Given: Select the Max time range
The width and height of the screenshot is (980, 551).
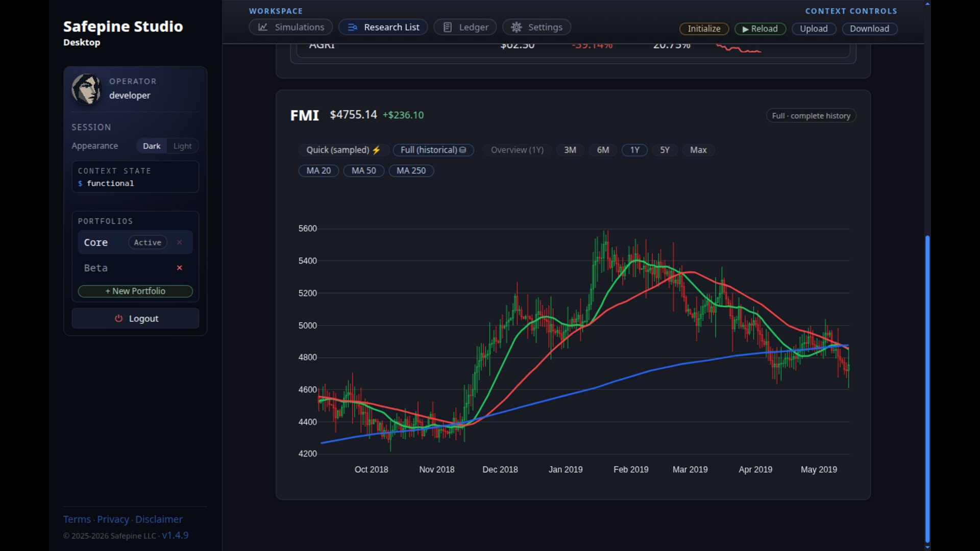Looking at the screenshot, I should tap(698, 150).
